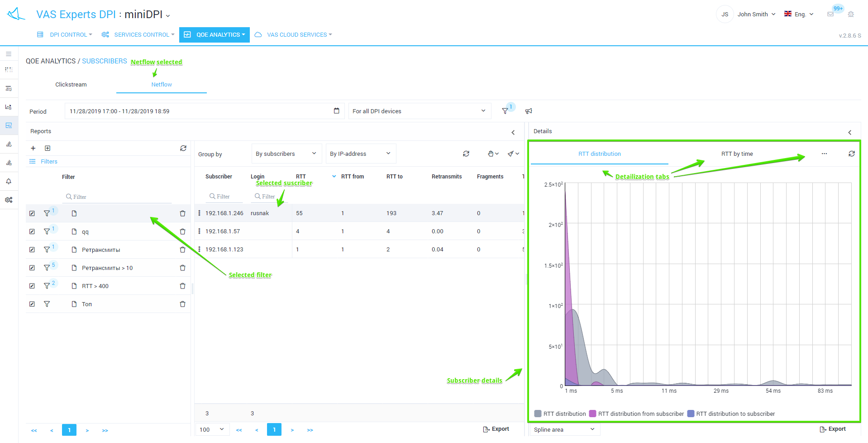Open the 'For all DPI devices' dropdown
The width and height of the screenshot is (868, 443).
tap(419, 111)
